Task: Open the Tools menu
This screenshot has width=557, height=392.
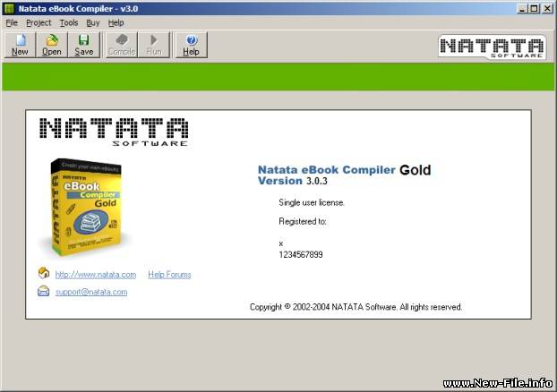Action: coord(69,23)
